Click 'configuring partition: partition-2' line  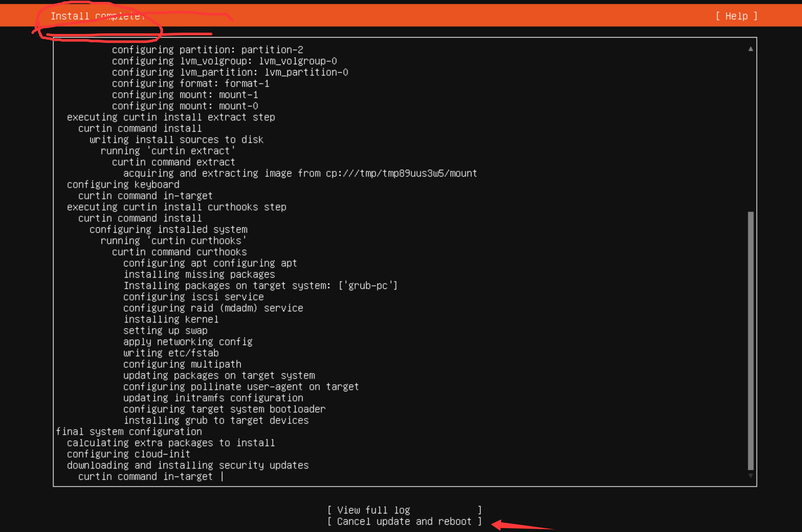click(207, 50)
